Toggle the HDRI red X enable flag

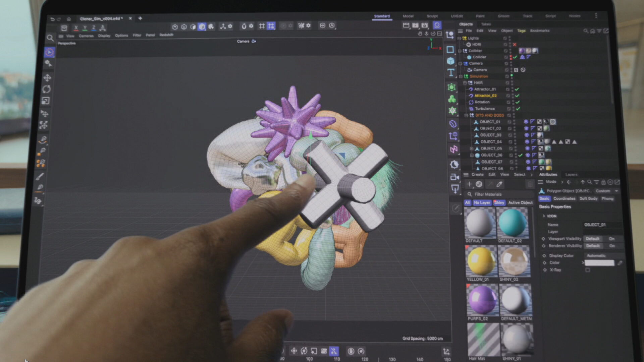(x=515, y=44)
